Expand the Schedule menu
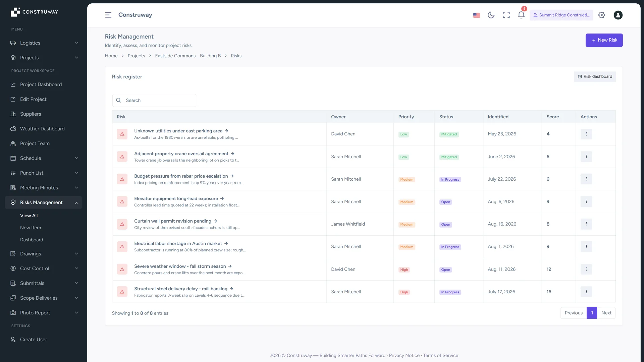The image size is (644, 362). [x=44, y=158]
